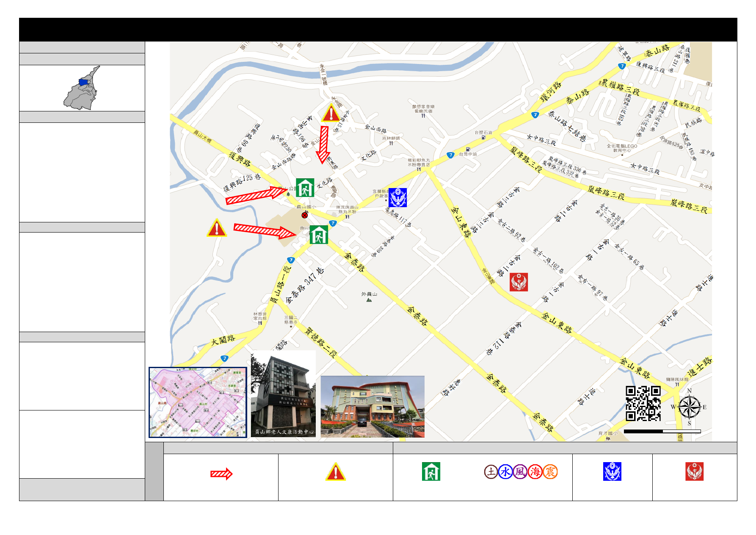
Task: Click the county locator map with blue region
Action: (x=82, y=88)
